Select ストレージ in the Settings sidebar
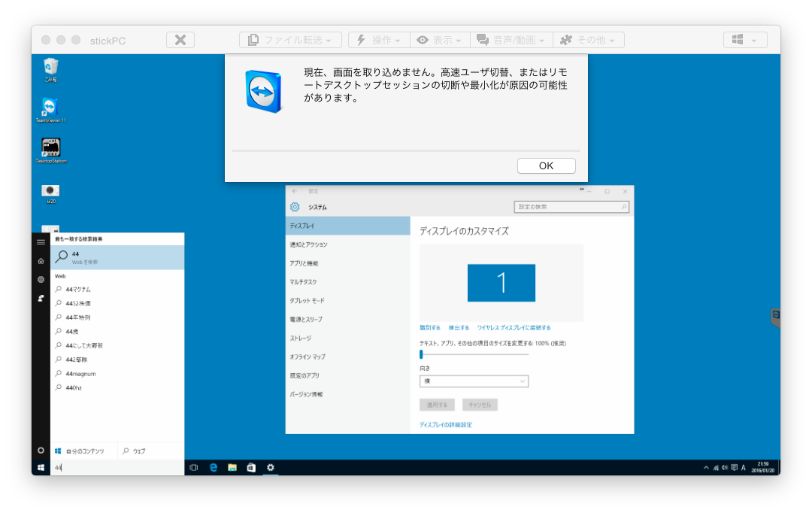 [x=347, y=338]
